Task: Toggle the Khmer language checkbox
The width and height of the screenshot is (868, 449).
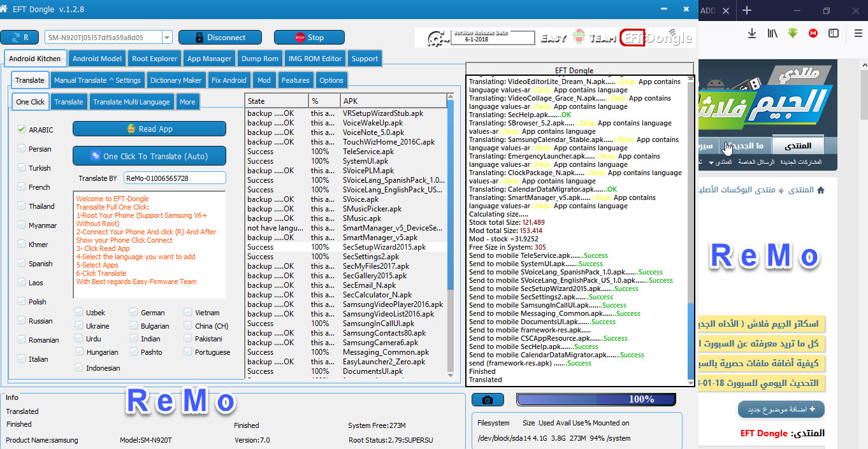Action: pyautogui.click(x=22, y=244)
